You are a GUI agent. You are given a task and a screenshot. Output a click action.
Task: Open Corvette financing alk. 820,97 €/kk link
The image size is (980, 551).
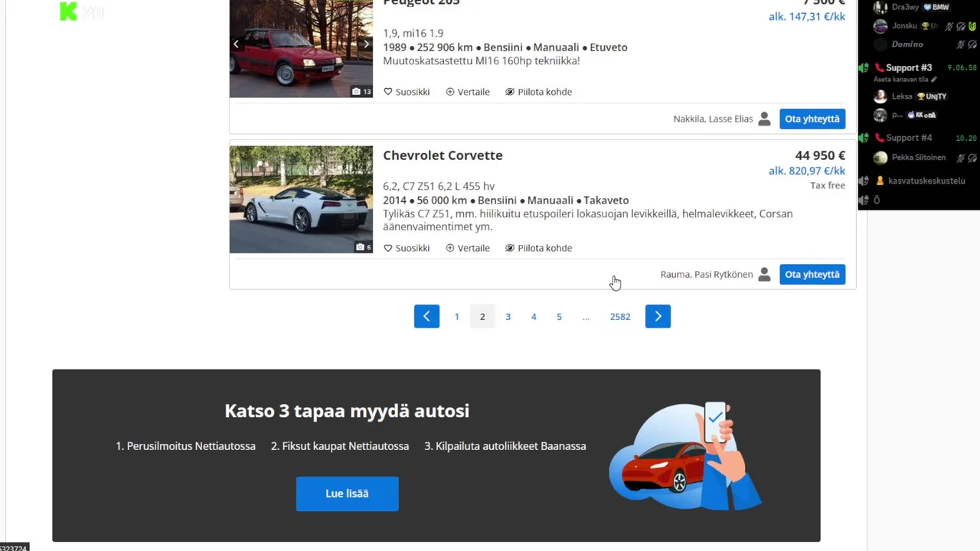(x=807, y=171)
